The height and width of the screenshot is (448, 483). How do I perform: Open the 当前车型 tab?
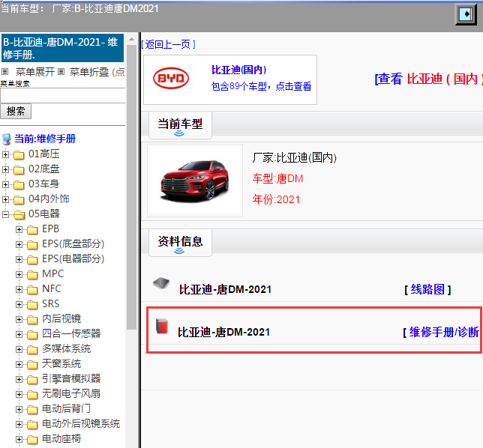point(180,125)
